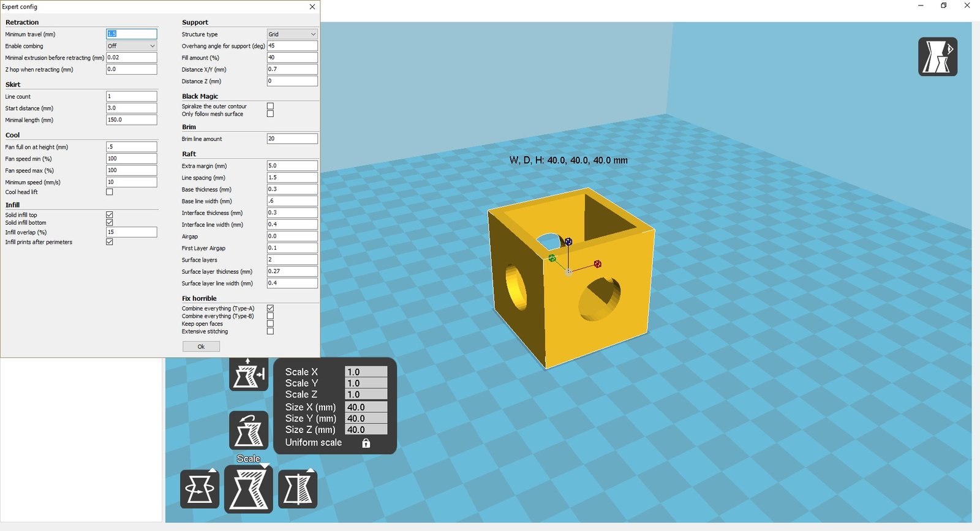This screenshot has width=980, height=531.
Task: Select the Rotate tool icon
Action: click(x=200, y=489)
